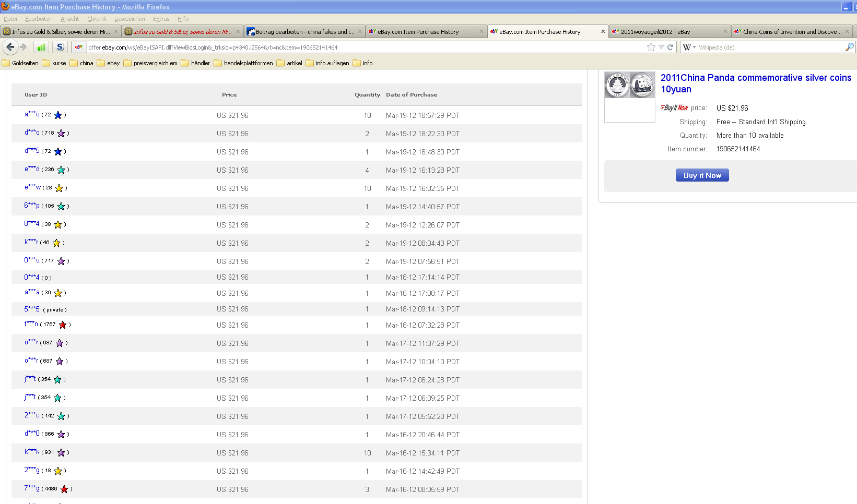The width and height of the screenshot is (857, 504).
Task: Reload the page with the refresh icon
Action: point(670,47)
